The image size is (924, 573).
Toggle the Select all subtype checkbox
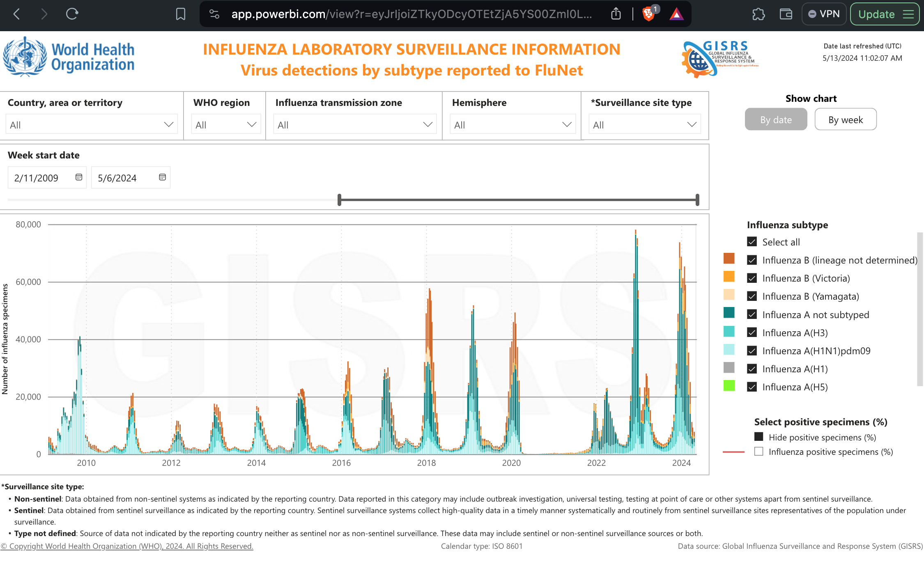[752, 242]
